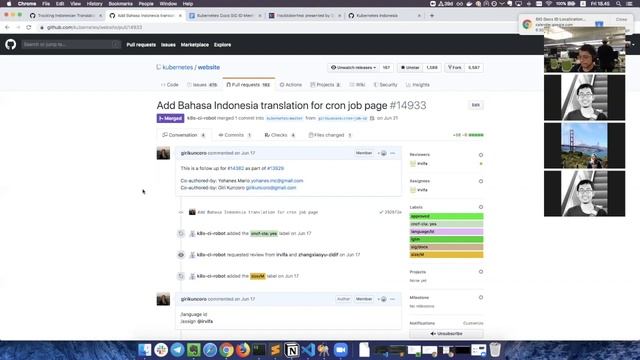Screen dimensions: 640x360
Task: Follow the #14382 issue reference link
Action: click(236, 168)
